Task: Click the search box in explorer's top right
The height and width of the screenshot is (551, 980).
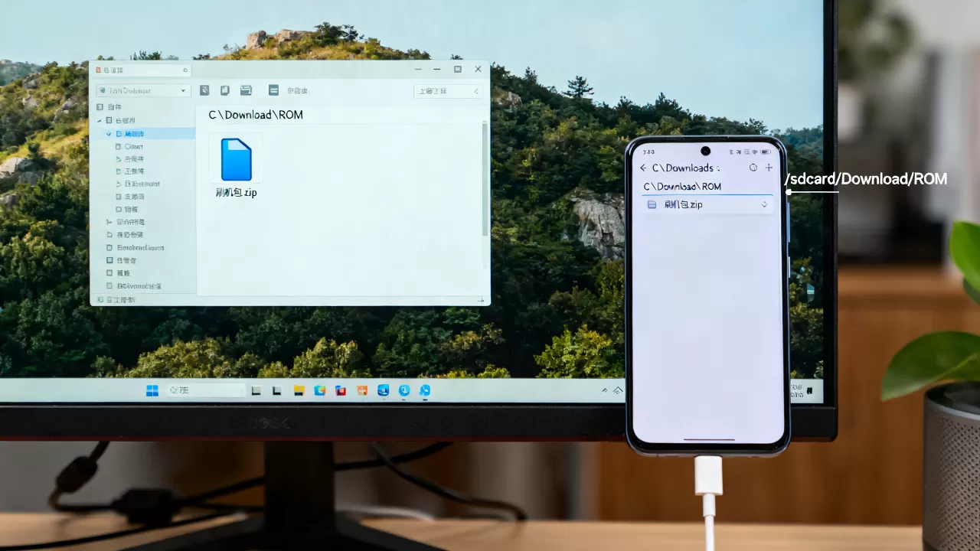Action: tap(449, 91)
